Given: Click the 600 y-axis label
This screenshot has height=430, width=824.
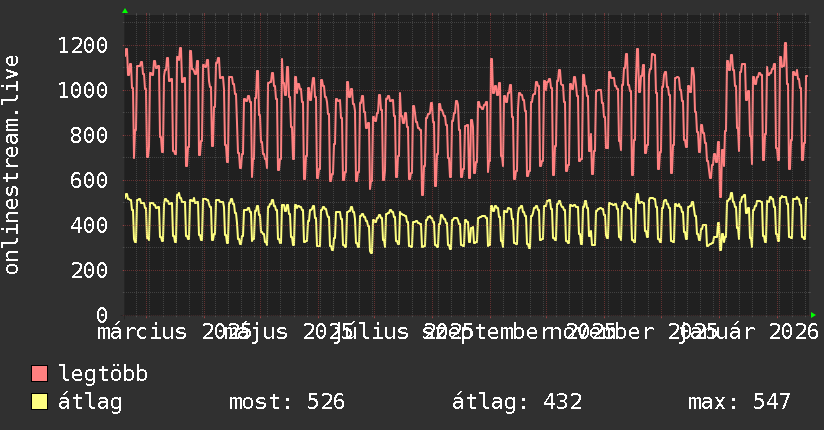Looking at the screenshot, I should (x=89, y=180).
